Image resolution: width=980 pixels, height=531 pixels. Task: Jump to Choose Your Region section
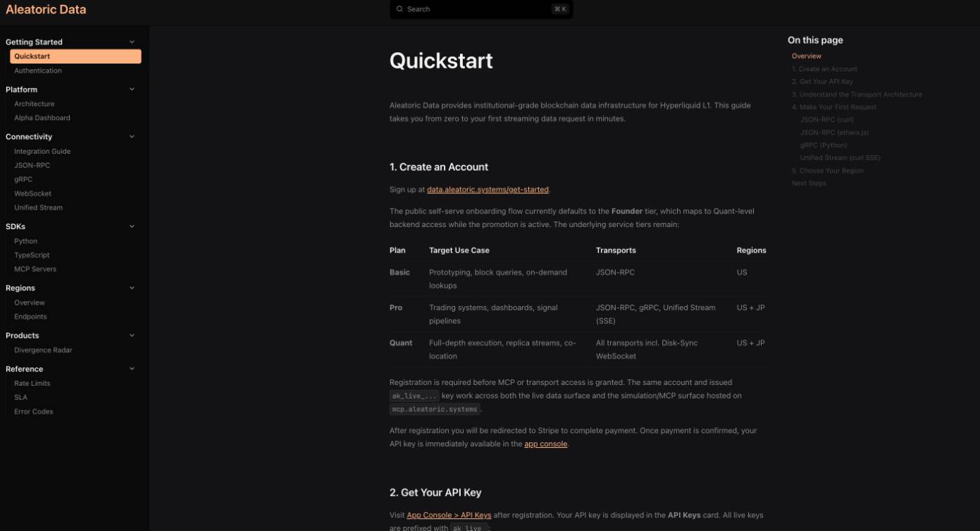pyautogui.click(x=828, y=171)
